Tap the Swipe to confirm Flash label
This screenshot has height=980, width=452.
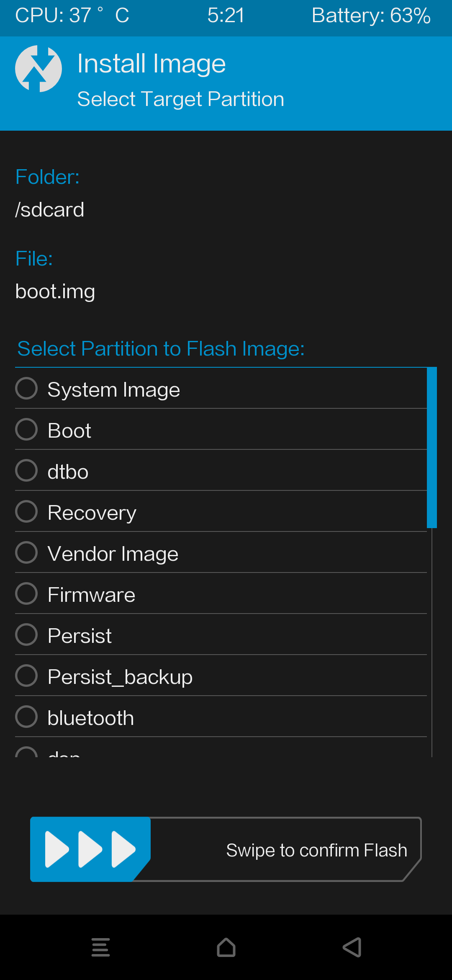click(317, 850)
